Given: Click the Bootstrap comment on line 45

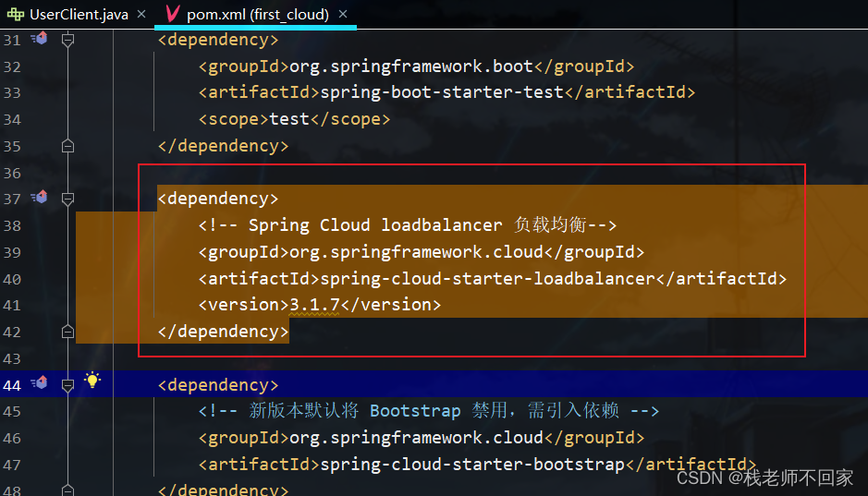Looking at the screenshot, I should (x=429, y=411).
